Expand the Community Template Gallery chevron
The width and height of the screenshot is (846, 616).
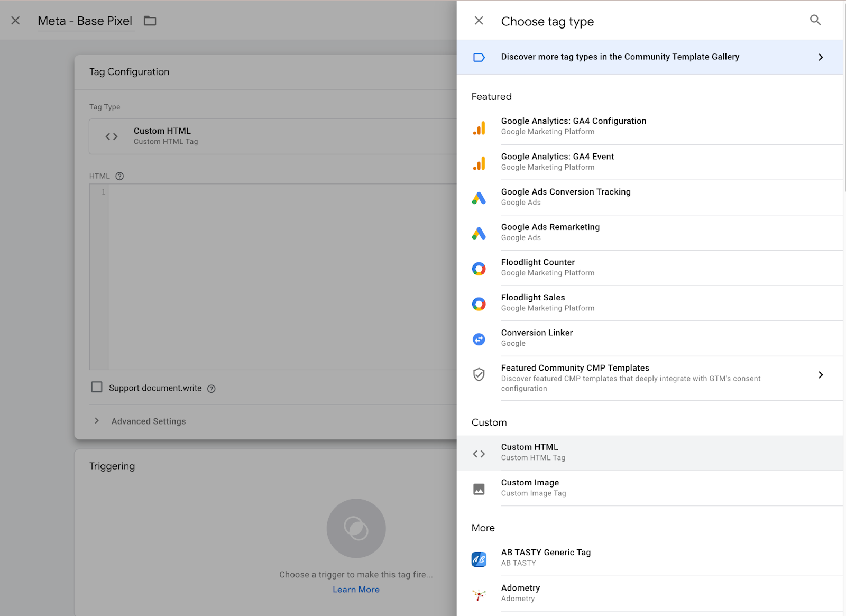point(821,57)
